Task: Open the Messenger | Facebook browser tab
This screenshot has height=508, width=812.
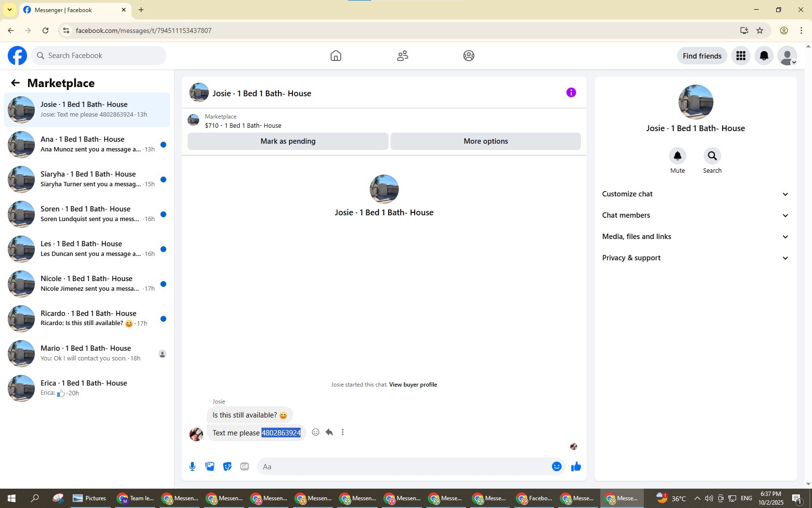Action: click(75, 10)
